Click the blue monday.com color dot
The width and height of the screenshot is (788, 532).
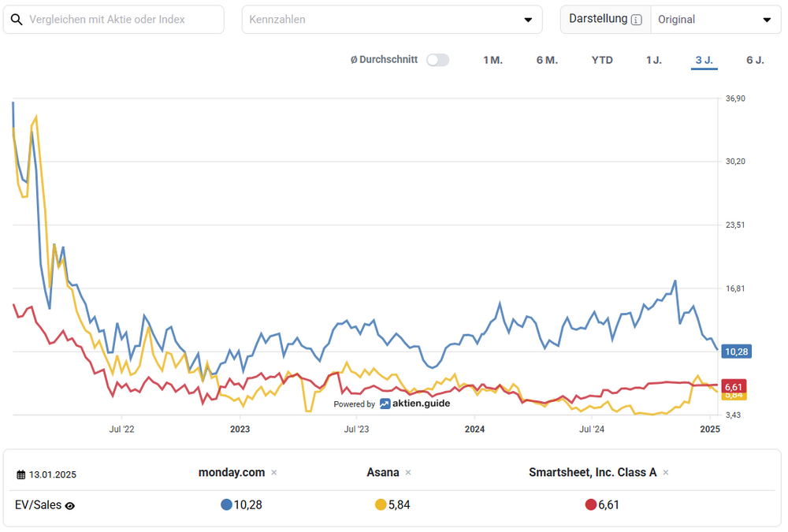pyautogui.click(x=227, y=505)
